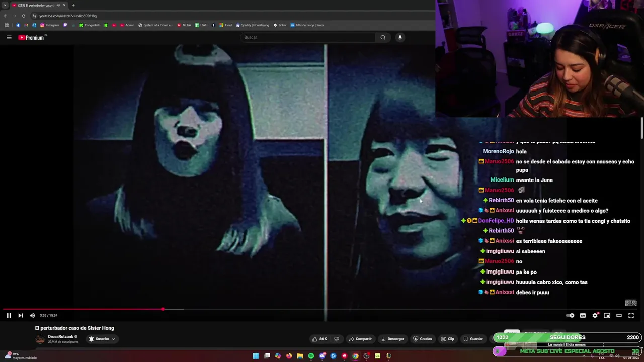Open the Facebook bookmark icon

[18, 25]
